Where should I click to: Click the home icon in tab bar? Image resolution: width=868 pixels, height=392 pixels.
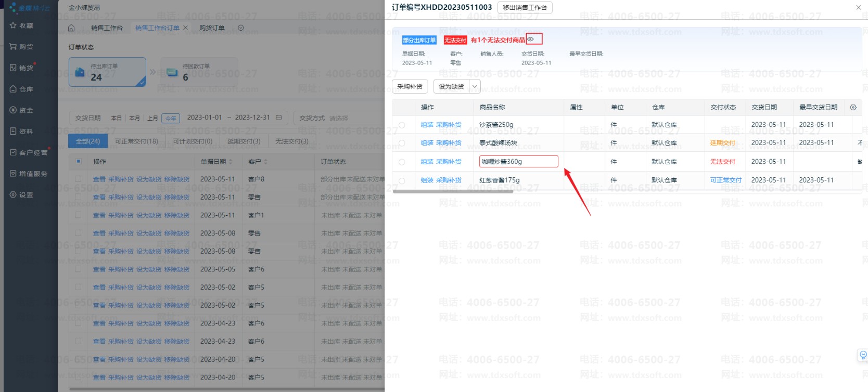(72, 28)
